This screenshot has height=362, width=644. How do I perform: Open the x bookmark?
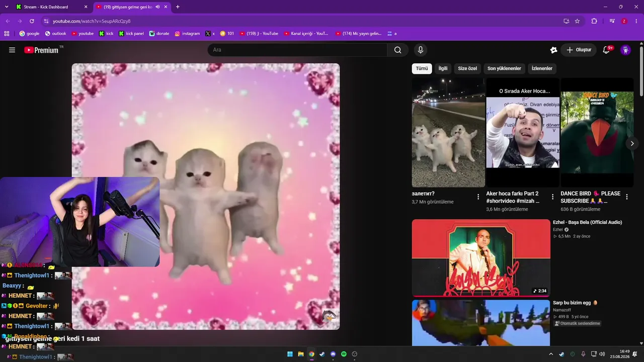[x=210, y=34]
